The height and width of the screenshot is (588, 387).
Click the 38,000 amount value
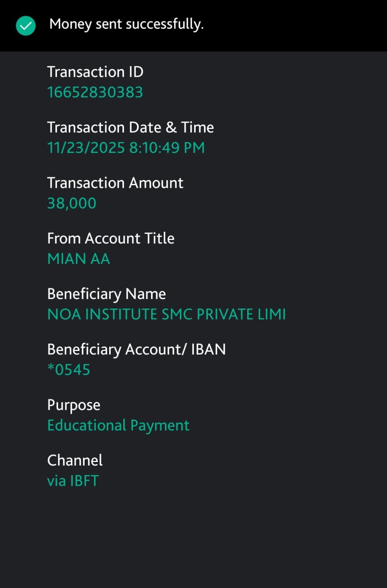click(x=72, y=203)
